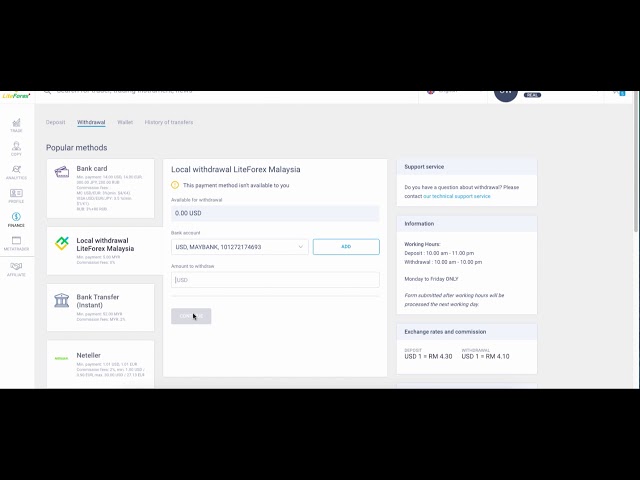Select the Bank card payment method
Image resolution: width=640 pixels, height=480 pixels.
100,189
